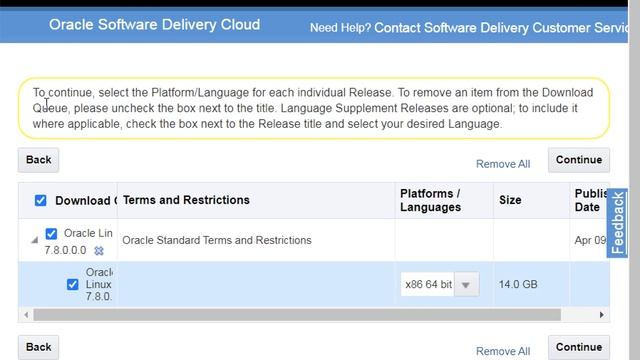Click the bottom Remove All link

coord(503,351)
